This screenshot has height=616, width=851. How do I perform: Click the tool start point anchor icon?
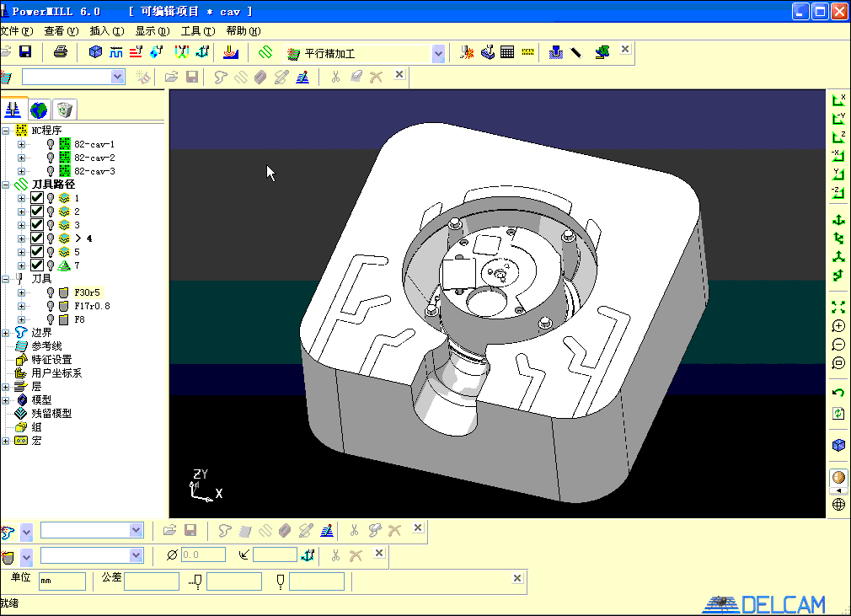[x=202, y=52]
